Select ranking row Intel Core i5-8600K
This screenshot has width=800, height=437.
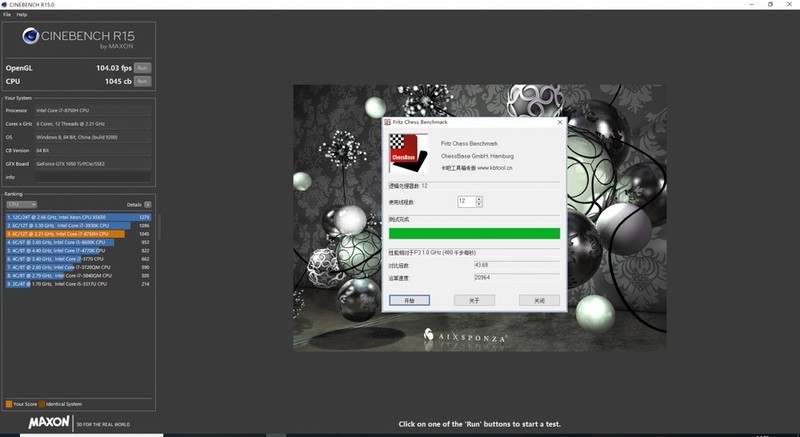click(79, 242)
